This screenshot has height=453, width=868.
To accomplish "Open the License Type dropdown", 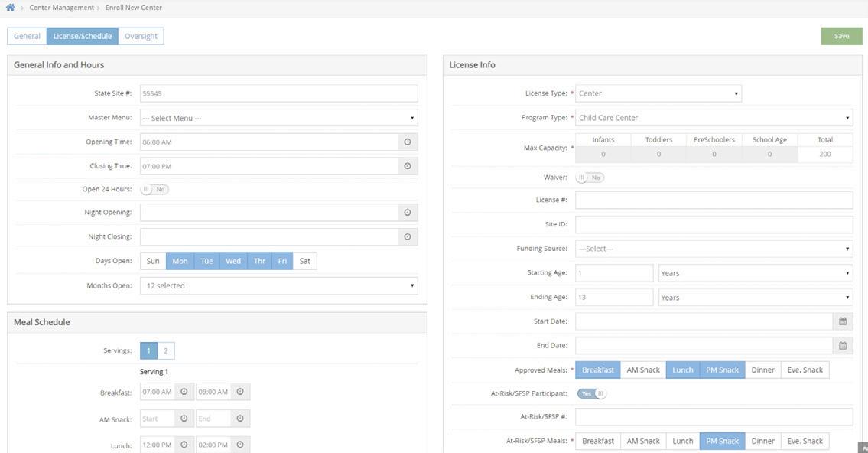I will coord(658,93).
